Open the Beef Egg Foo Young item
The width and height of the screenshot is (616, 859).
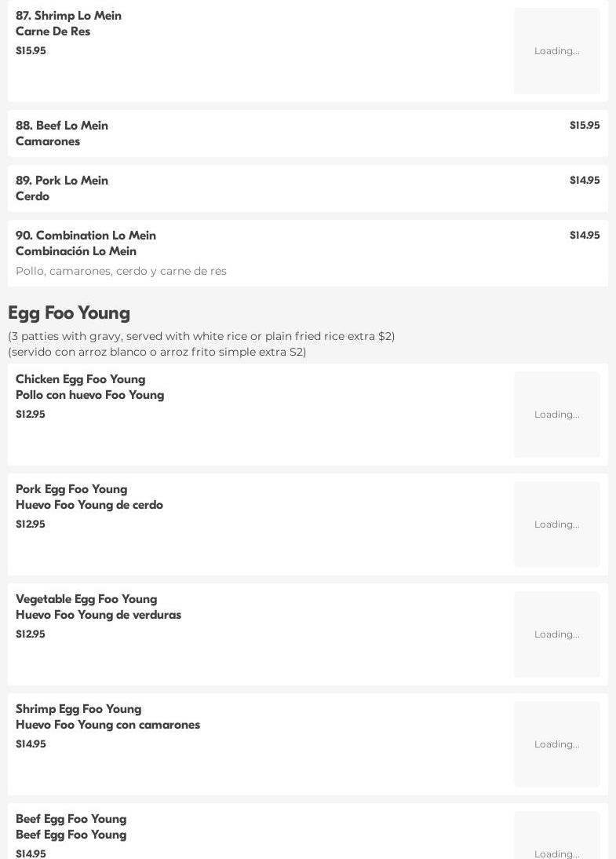click(308, 831)
